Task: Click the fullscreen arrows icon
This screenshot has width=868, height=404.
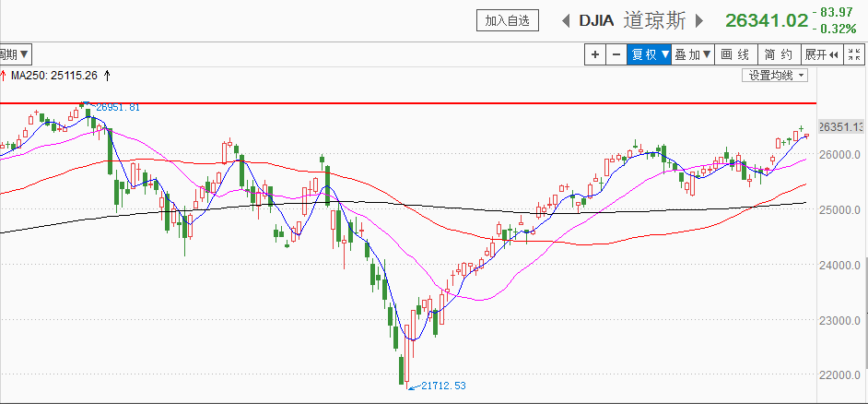Action: point(854,54)
